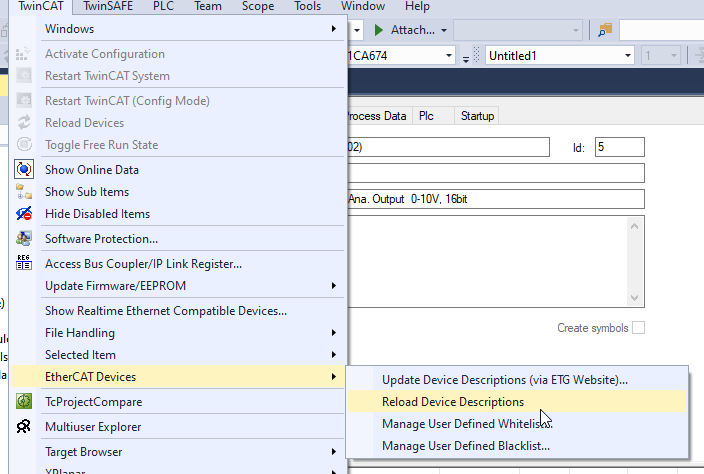Select Toggle Free Run State
Viewport: 704px width, 474px height.
coord(179,145)
